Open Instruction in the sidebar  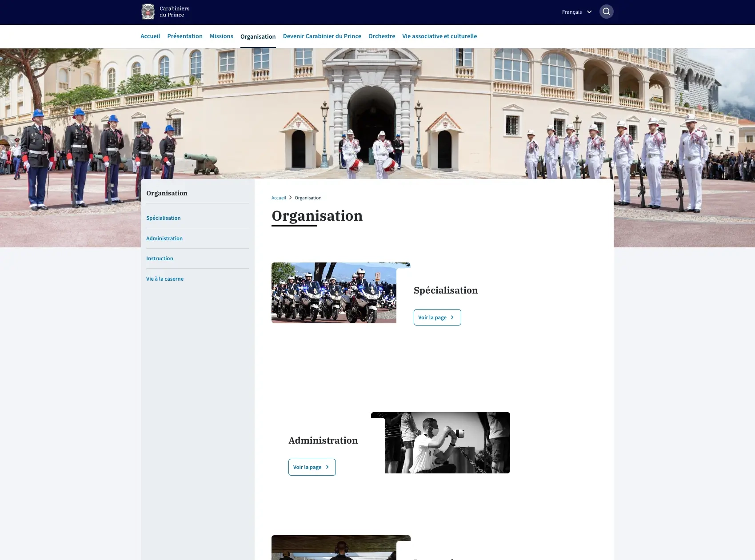160,258
